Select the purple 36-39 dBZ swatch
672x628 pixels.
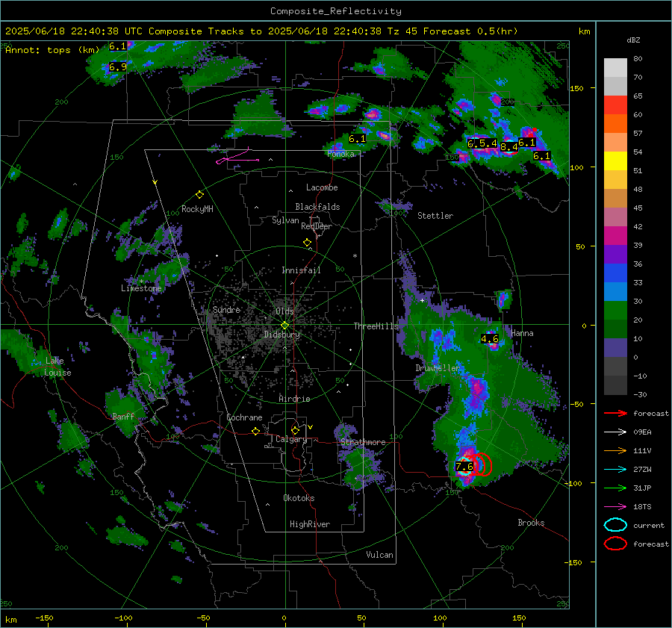point(615,255)
